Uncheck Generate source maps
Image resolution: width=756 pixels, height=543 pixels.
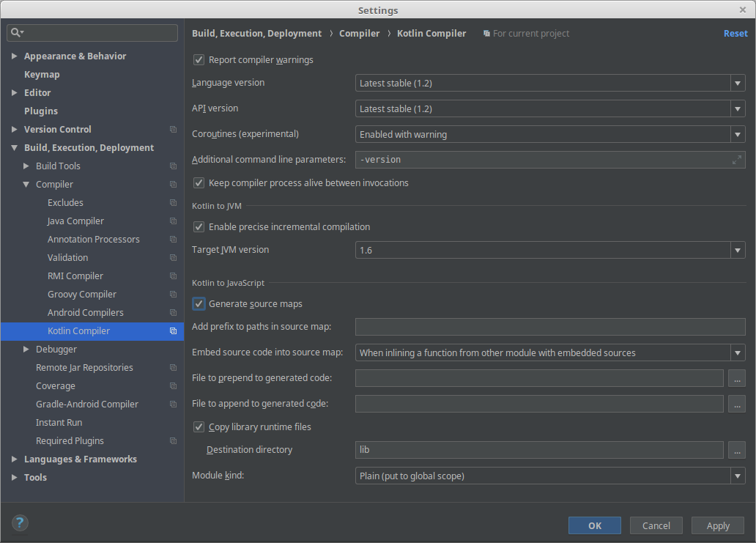(199, 304)
